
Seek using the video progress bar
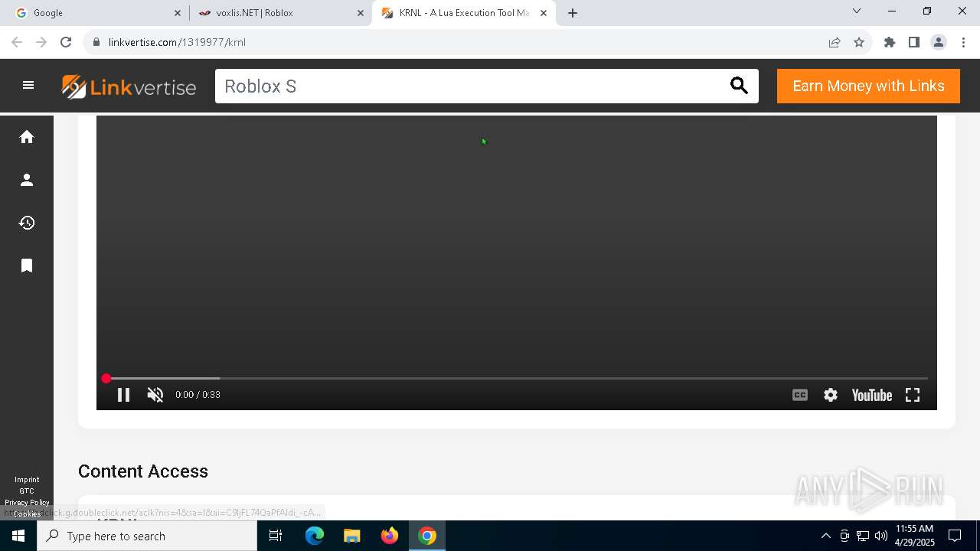pos(517,378)
